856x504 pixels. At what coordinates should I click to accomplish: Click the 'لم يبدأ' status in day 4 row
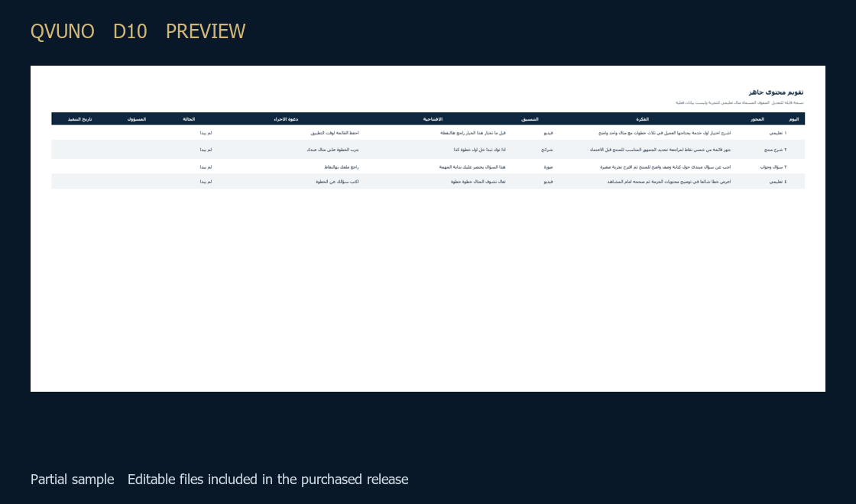pos(206,182)
